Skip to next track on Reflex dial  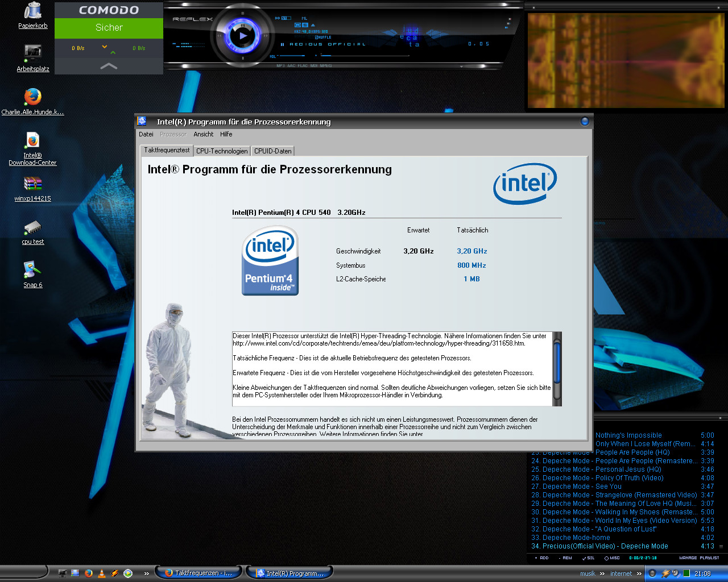267,36
